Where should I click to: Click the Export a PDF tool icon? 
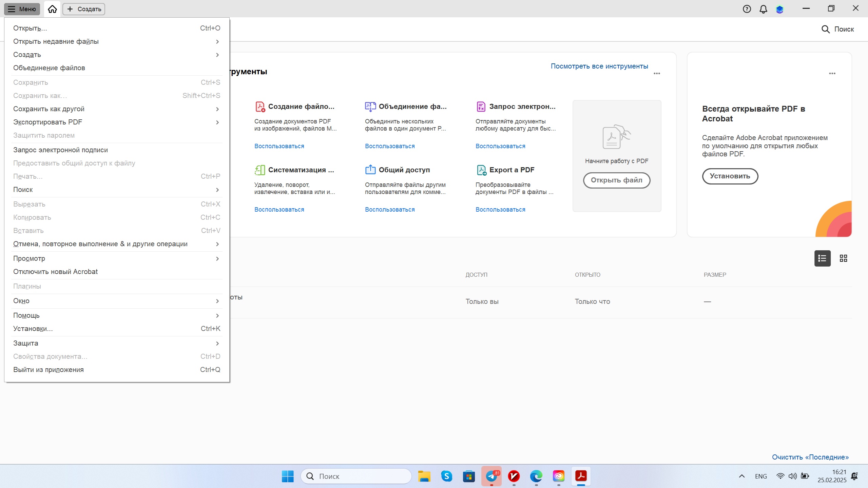[x=481, y=170]
